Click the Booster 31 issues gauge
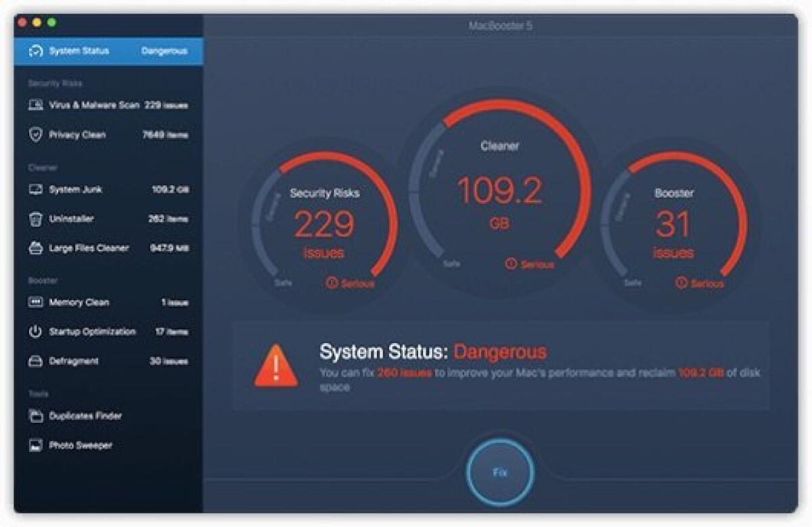This screenshot has height=527, width=812. pyautogui.click(x=673, y=223)
